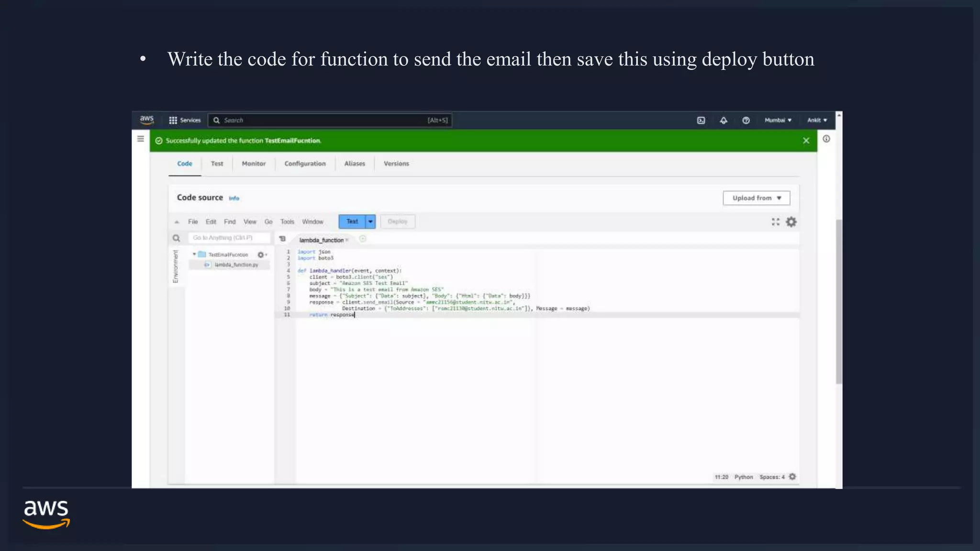Click the Deploy button
The width and height of the screenshot is (980, 551).
click(x=397, y=221)
